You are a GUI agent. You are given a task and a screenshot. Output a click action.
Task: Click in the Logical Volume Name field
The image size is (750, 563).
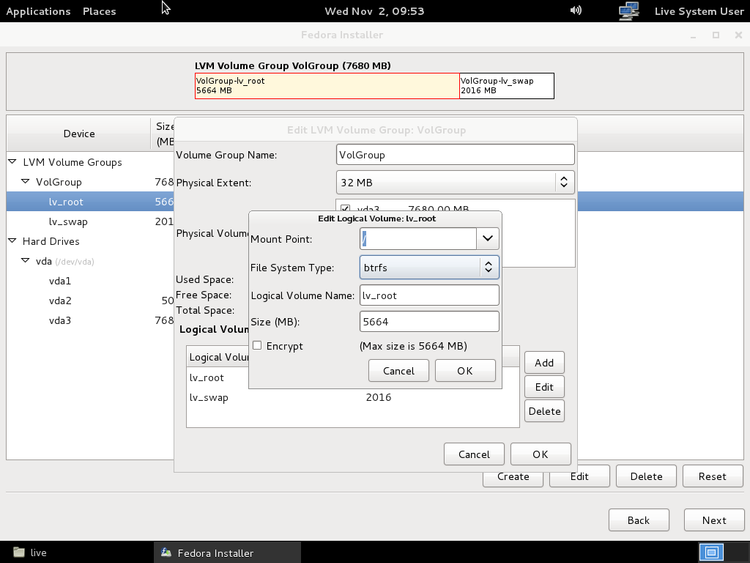coord(429,295)
